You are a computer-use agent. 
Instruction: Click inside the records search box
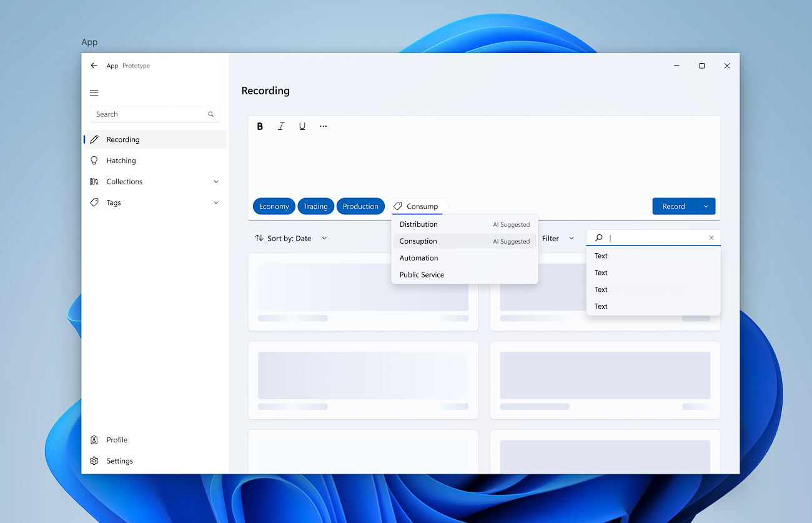(653, 238)
